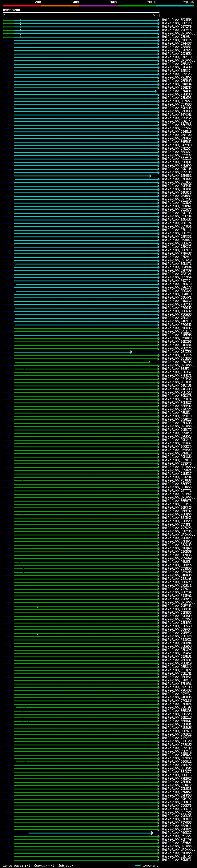Select the UniRef100_B6E973 hit
This screenshot has height=868, width=197.
(176, 250)
